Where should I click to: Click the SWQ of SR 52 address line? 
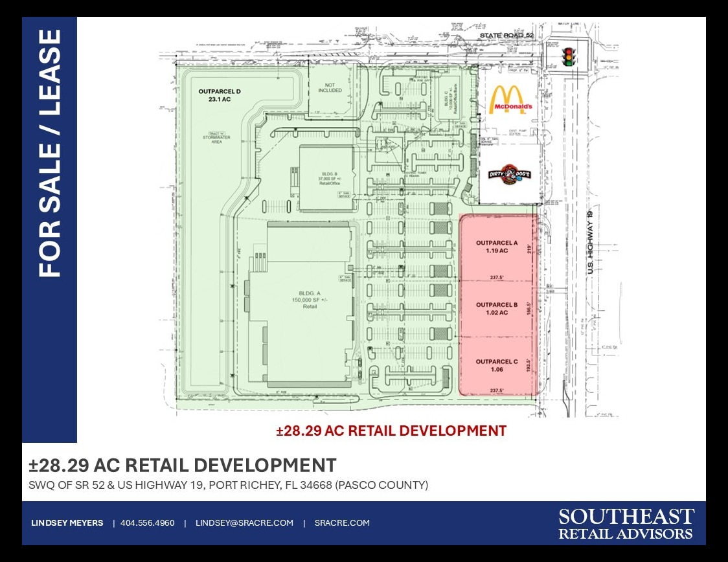[x=229, y=486]
